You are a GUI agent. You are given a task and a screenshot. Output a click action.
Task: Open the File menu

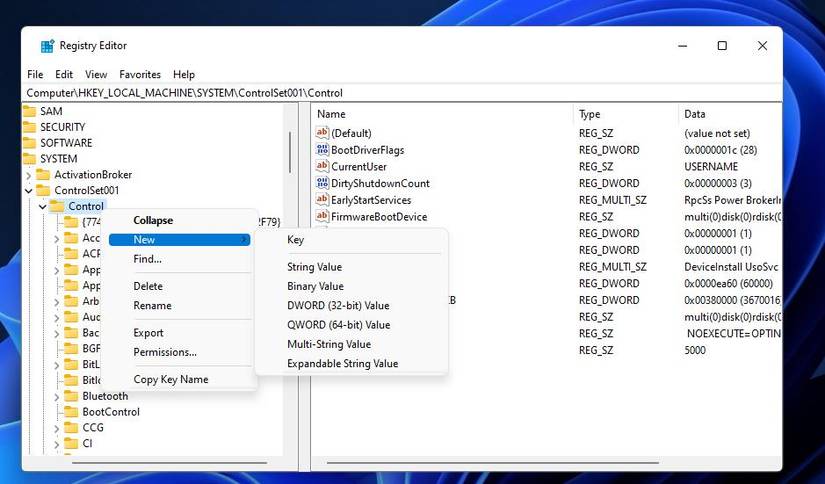click(35, 74)
